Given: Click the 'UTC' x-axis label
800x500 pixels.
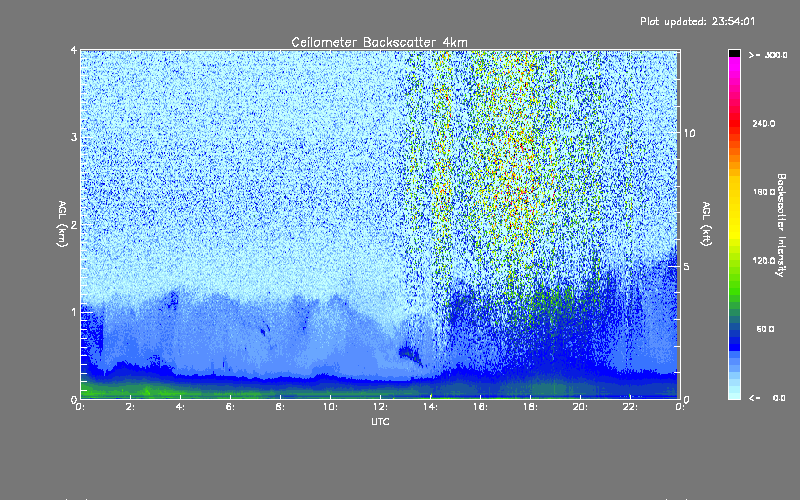Looking at the screenshot, I should [380, 421].
